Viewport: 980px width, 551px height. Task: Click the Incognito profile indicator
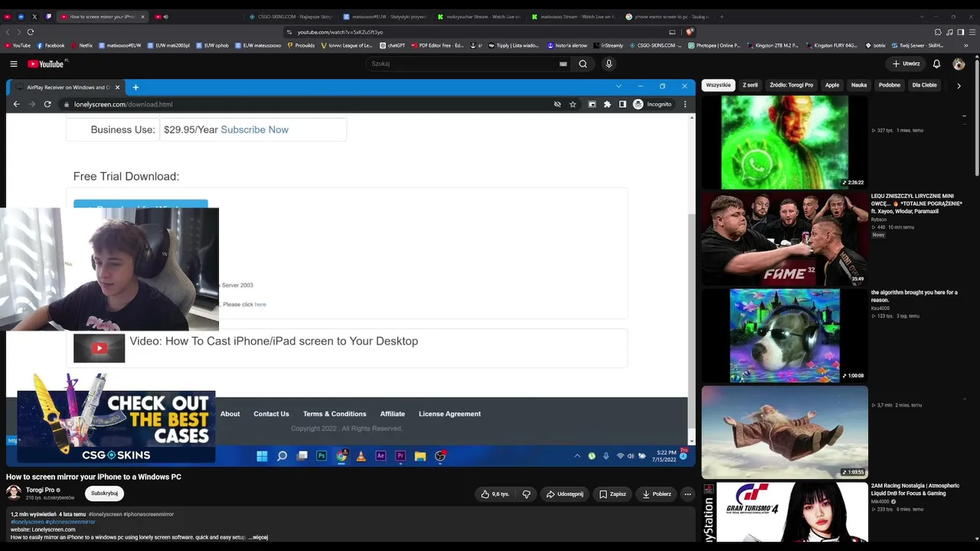[652, 104]
